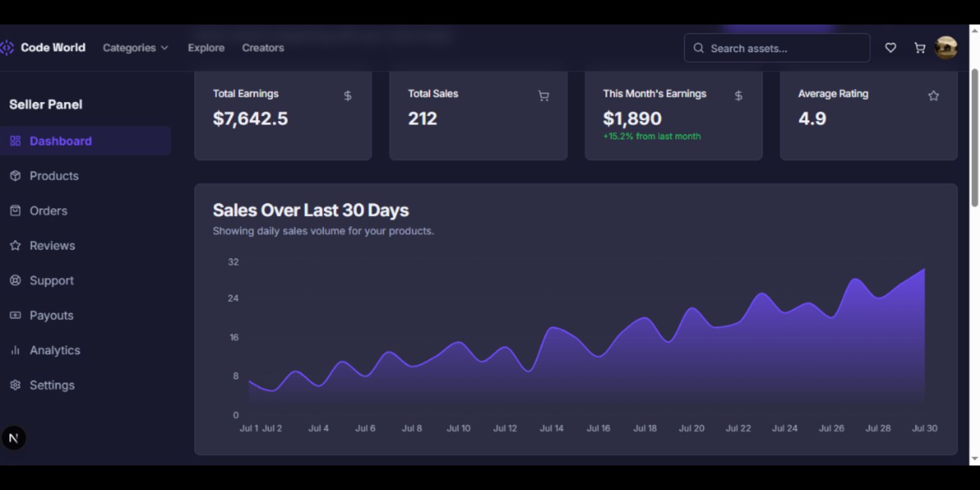Click the round N badge at bottom left

(13, 438)
